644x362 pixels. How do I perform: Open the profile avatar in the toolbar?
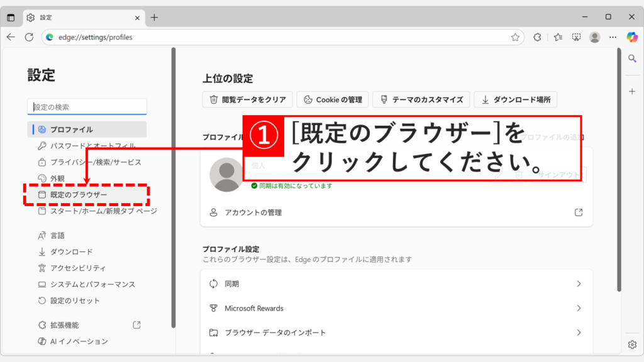(x=595, y=37)
